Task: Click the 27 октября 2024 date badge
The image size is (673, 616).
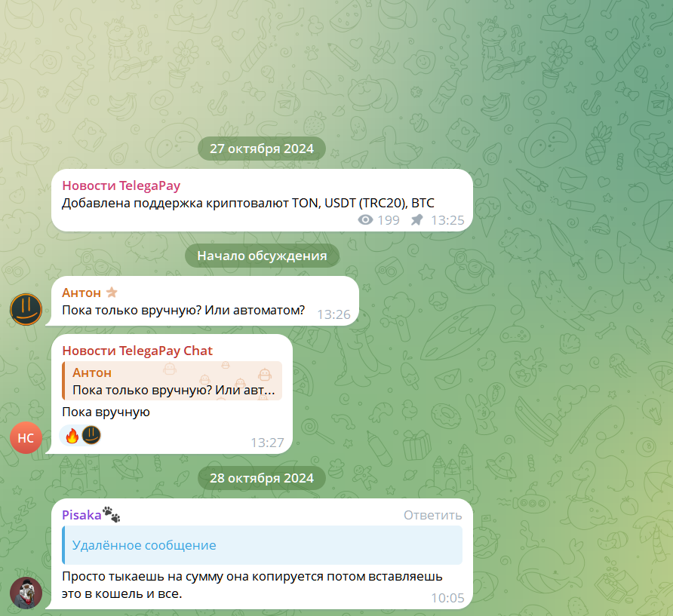Action: click(262, 149)
